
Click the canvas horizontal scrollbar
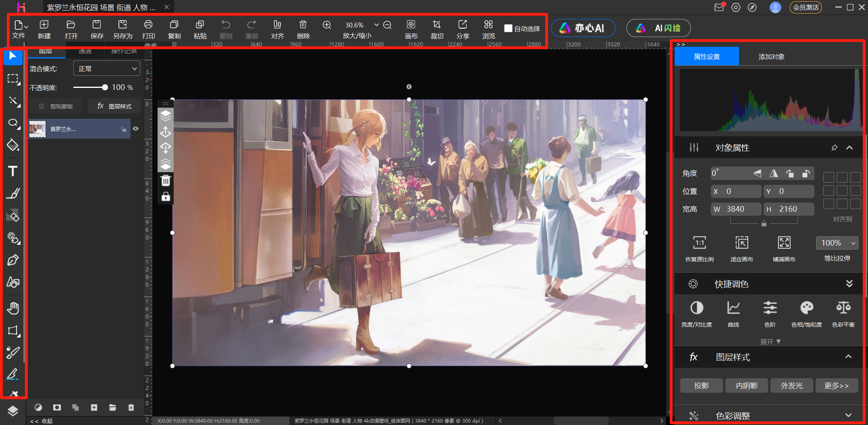coord(581,421)
